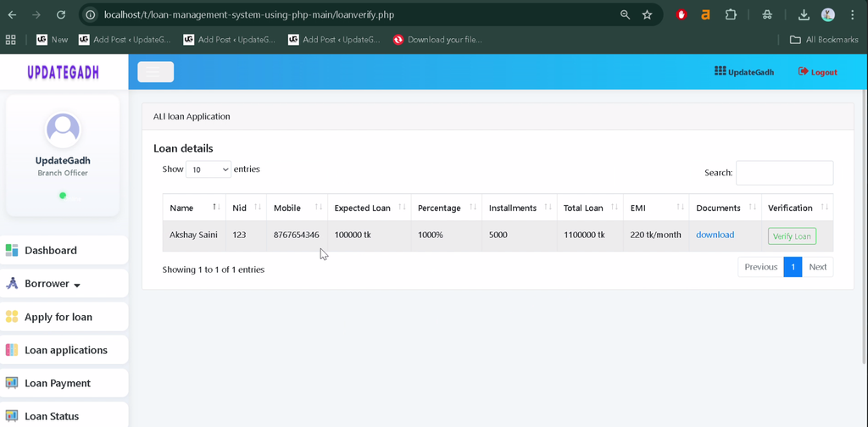Screen dimensions: 868x427
Task: Click the site info icon in address bar
Action: pos(90,15)
